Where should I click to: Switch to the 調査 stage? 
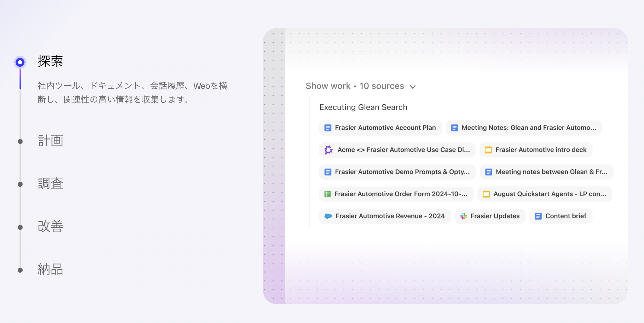pos(20,184)
